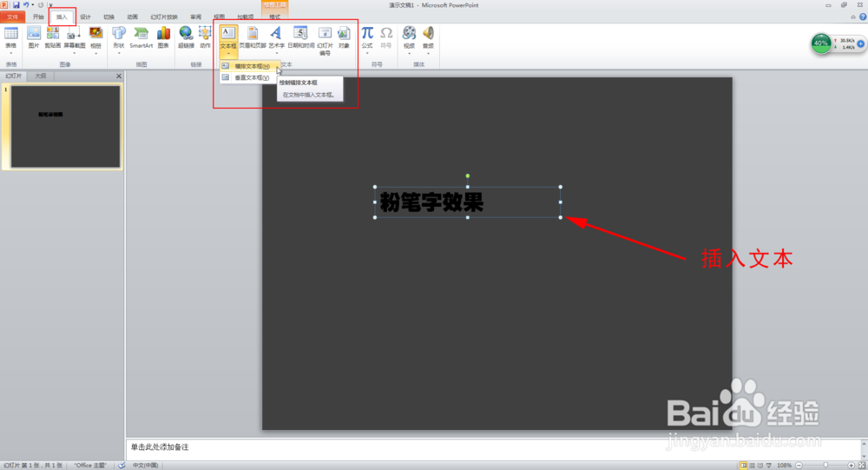Switch to normal view in status bar
Image resolution: width=868 pixels, height=470 pixels.
click(x=744, y=466)
